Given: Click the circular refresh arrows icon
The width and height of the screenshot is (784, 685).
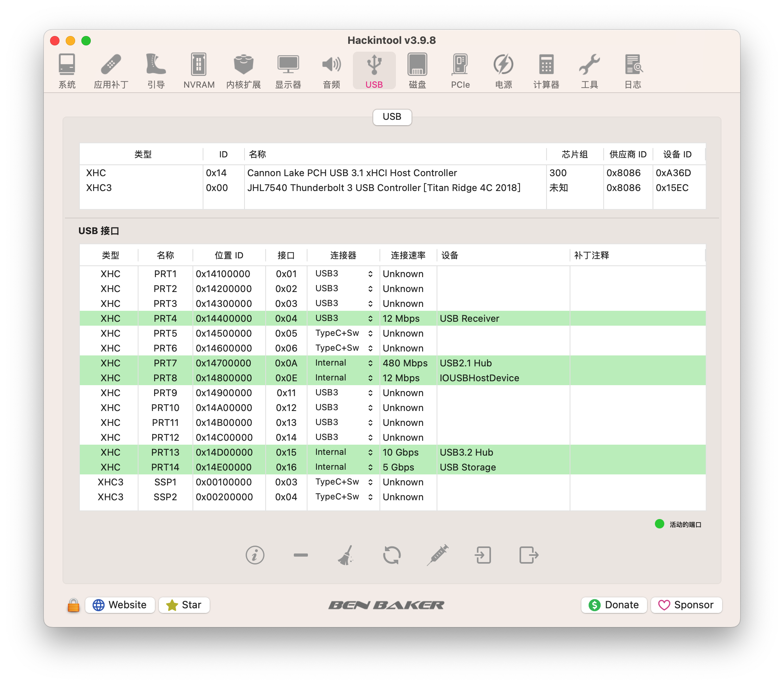Looking at the screenshot, I should point(392,555).
